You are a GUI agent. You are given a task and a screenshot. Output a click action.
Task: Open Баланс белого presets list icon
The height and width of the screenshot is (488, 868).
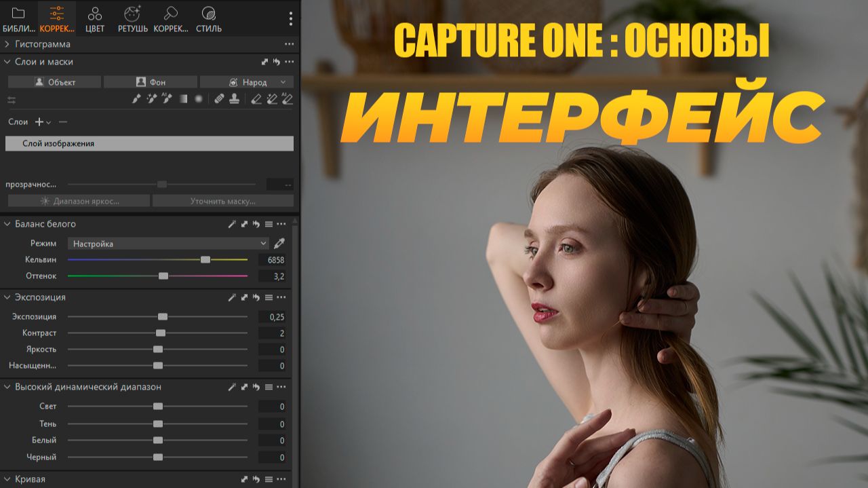tap(269, 224)
